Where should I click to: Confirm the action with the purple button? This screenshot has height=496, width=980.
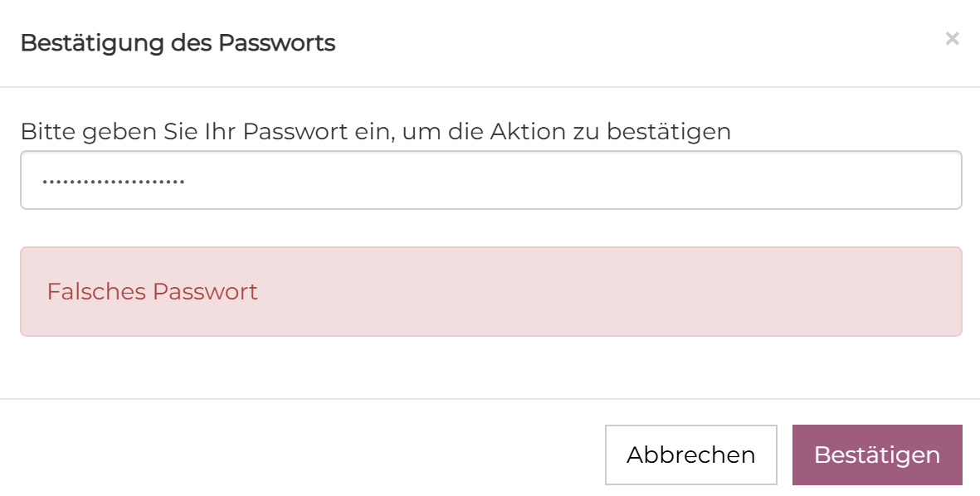tap(877, 455)
